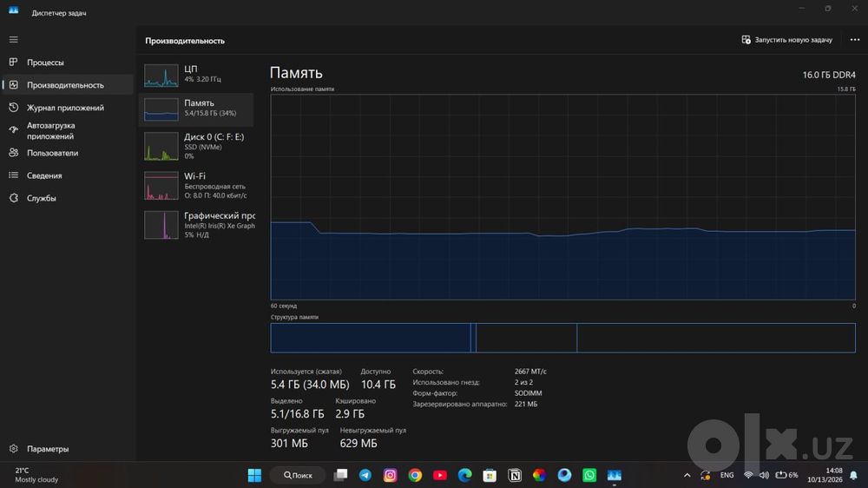Show hidden system tray icons

tap(687, 475)
